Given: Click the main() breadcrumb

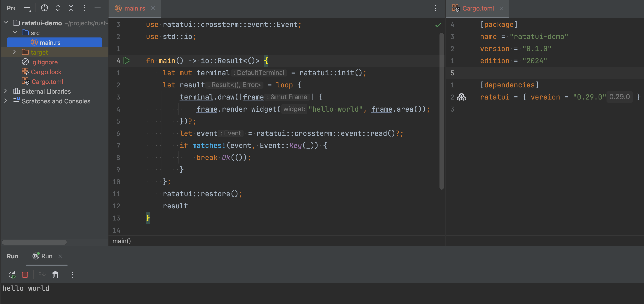Looking at the screenshot, I should coord(122,241).
